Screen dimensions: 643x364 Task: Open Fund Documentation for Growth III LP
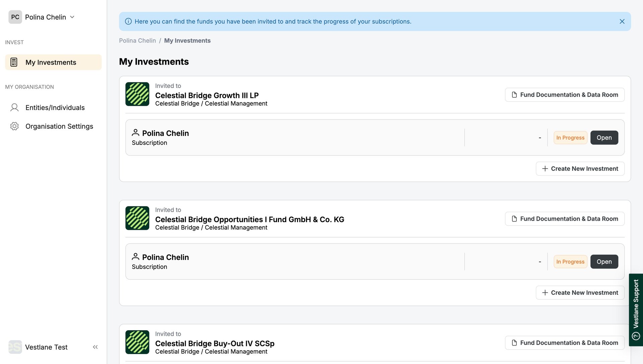564,95
